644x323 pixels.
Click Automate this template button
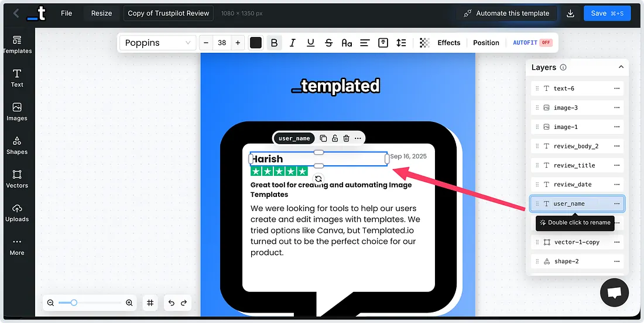[507, 13]
